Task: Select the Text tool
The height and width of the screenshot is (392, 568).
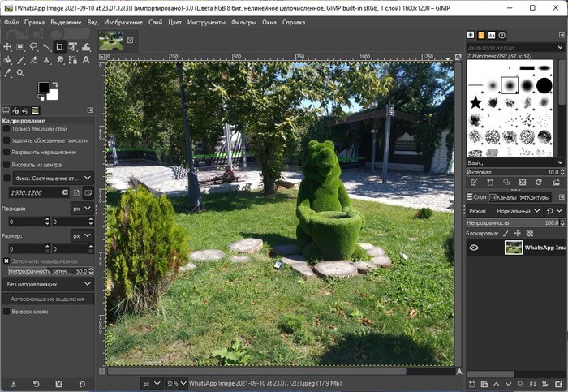Action: (86, 60)
